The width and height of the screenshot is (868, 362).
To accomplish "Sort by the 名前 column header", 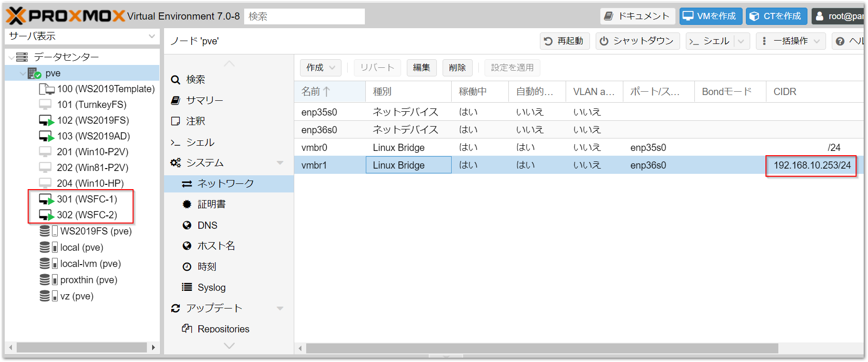I will point(330,92).
